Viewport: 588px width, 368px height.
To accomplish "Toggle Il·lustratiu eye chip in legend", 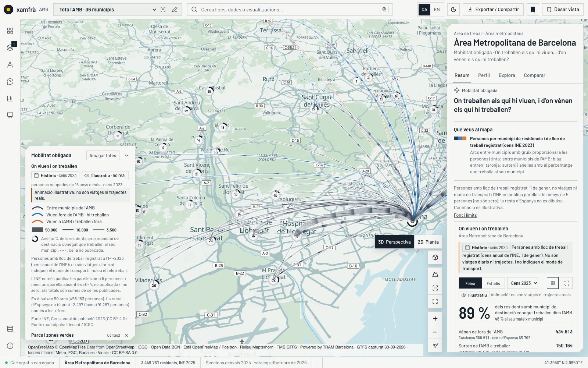I will click(x=105, y=176).
